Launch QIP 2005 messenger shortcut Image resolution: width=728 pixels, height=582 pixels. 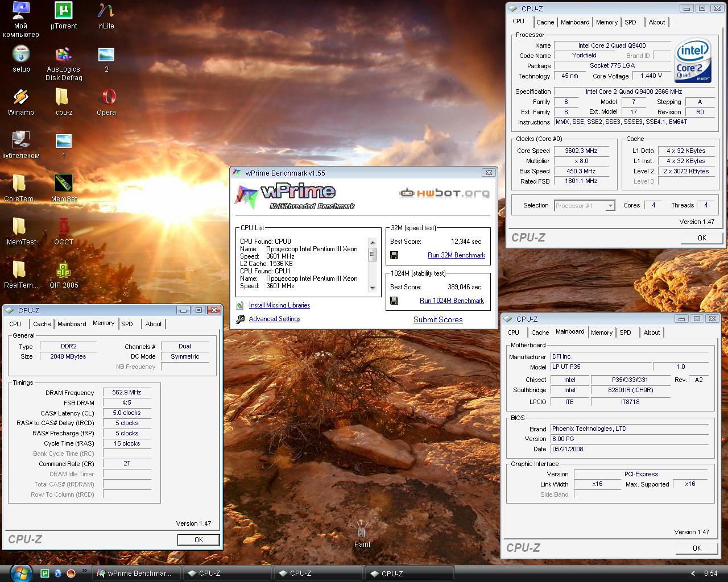click(x=64, y=275)
